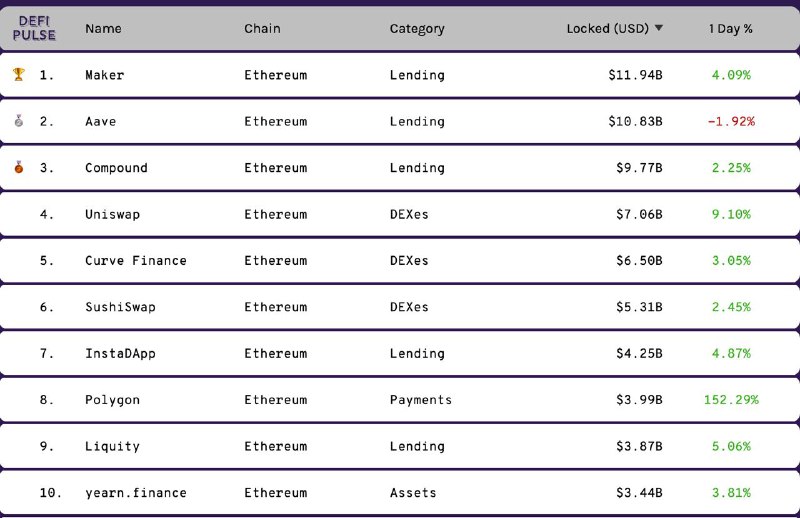This screenshot has height=518, width=800.
Task: Select the Curve Finance entry
Action: tap(136, 261)
